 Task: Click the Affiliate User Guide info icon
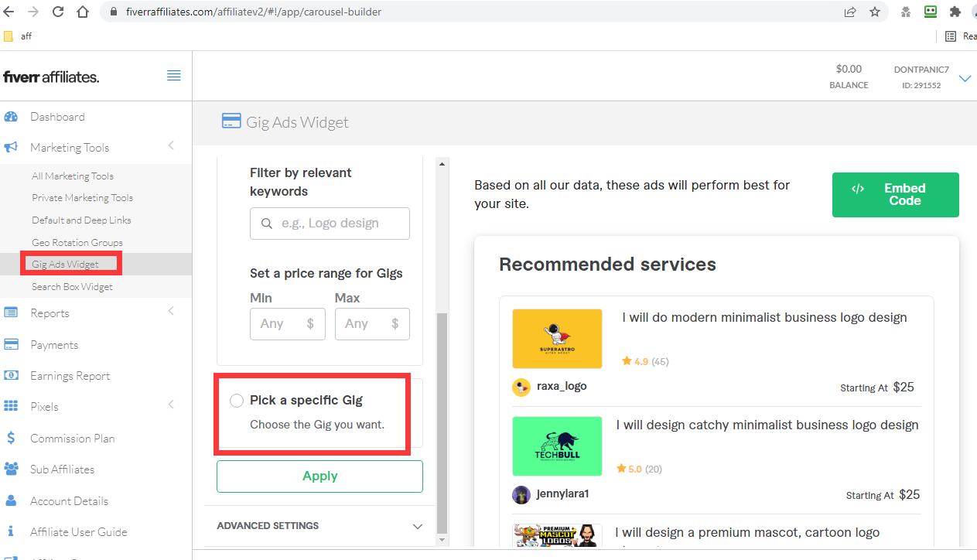click(11, 531)
